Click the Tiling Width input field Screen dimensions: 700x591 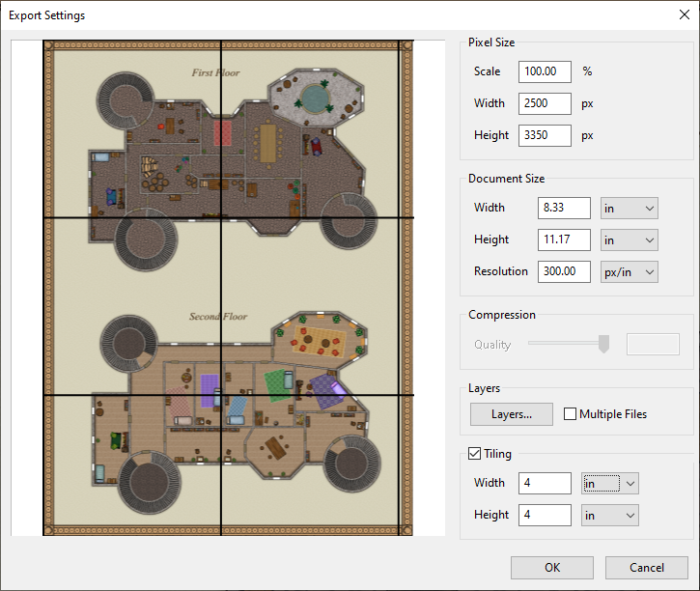pyautogui.click(x=545, y=483)
